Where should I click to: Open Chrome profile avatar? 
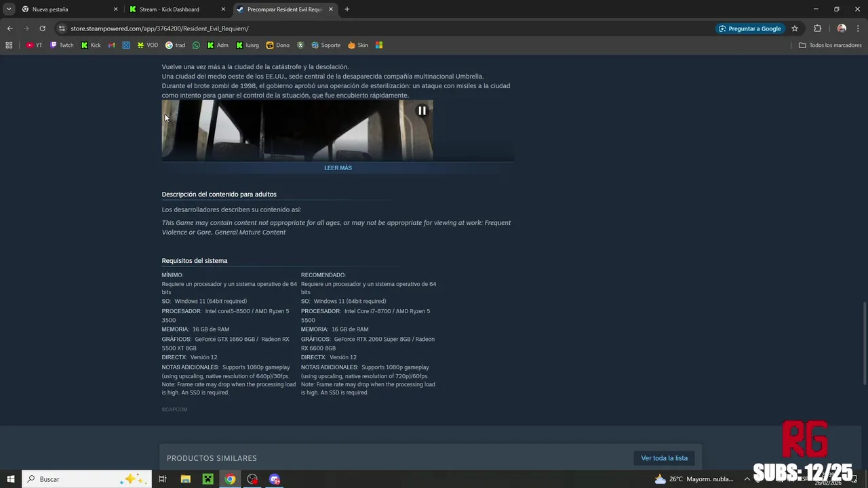coord(842,28)
